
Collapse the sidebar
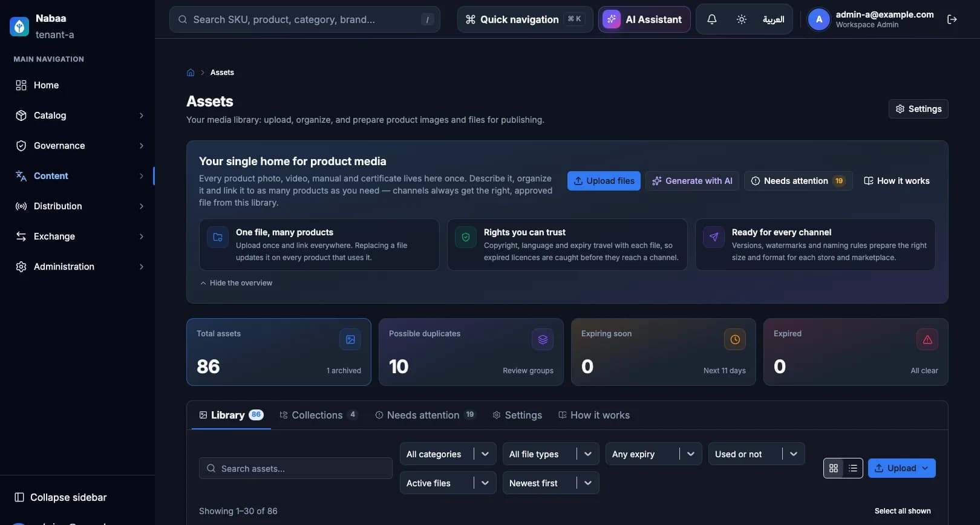[x=60, y=497]
